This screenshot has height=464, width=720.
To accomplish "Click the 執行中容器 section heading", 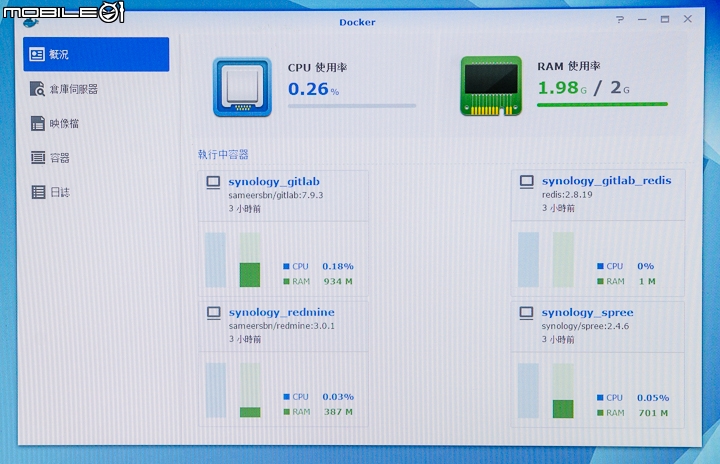I will [x=223, y=154].
